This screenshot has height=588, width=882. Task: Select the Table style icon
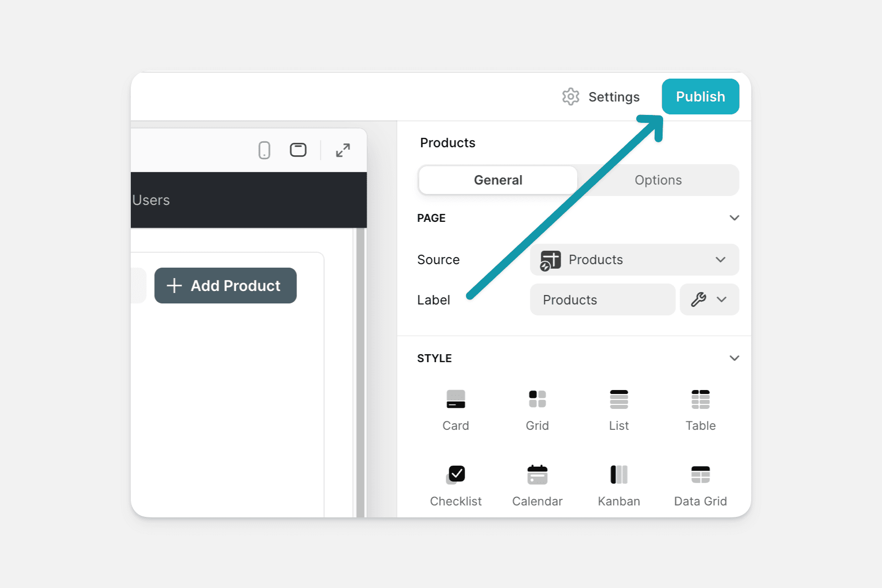point(700,409)
